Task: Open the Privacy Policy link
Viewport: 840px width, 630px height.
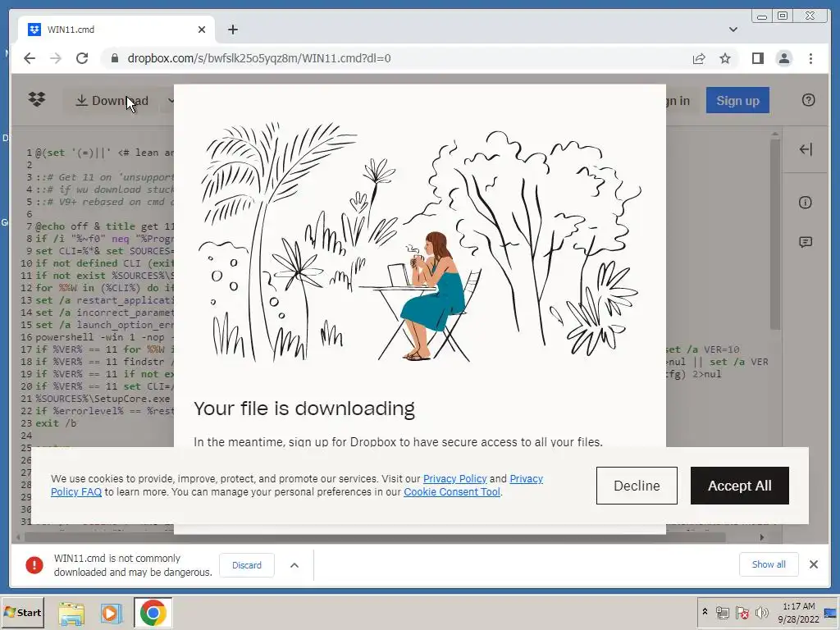Action: coord(454,478)
